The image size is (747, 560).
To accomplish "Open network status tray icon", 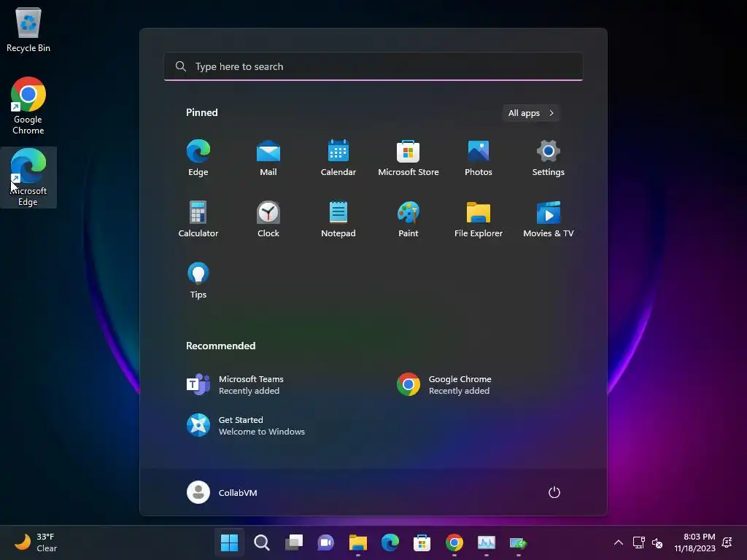I will [x=639, y=542].
